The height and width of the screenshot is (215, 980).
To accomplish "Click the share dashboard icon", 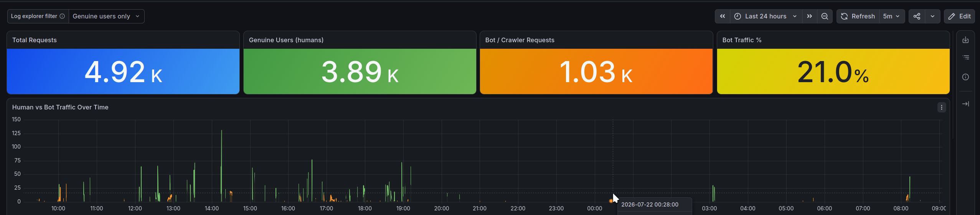I will click(917, 16).
